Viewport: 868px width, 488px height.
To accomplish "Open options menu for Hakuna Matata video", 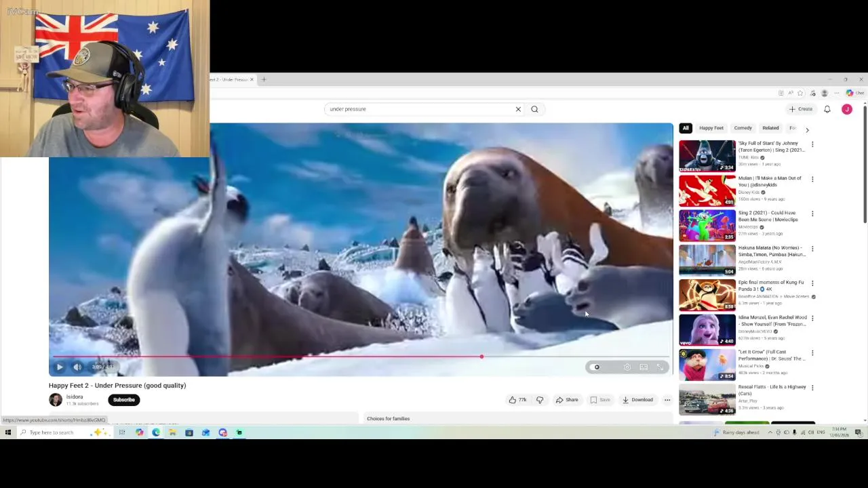I will pos(812,249).
